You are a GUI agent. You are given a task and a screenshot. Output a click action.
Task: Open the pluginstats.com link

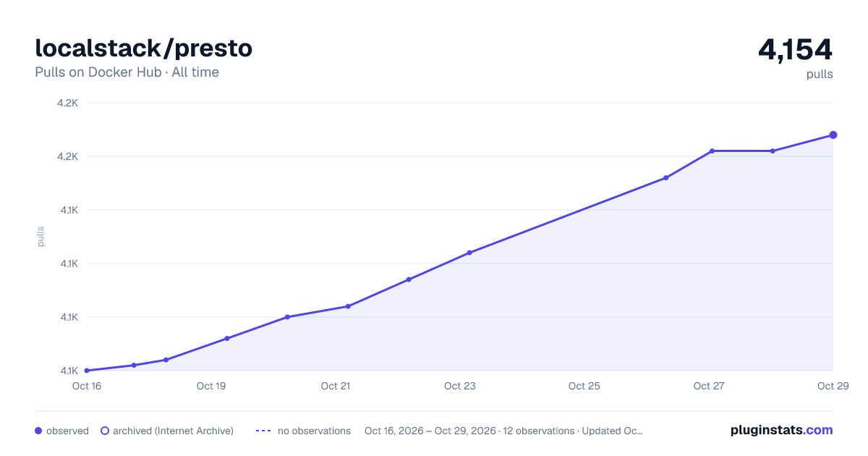coord(782,430)
